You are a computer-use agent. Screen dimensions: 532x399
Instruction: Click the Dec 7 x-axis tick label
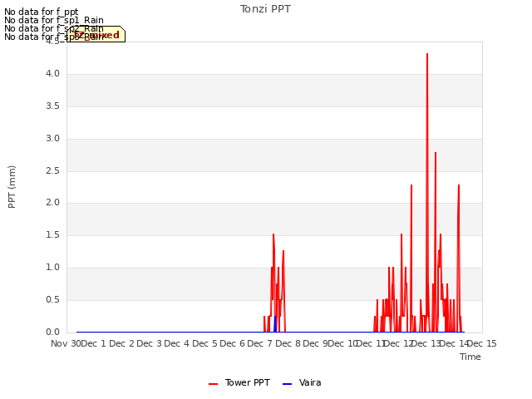point(260,343)
